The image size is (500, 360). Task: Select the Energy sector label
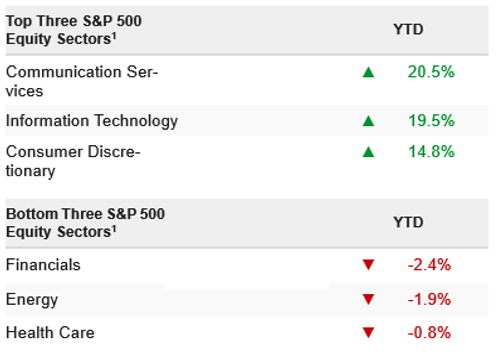pos(32,300)
